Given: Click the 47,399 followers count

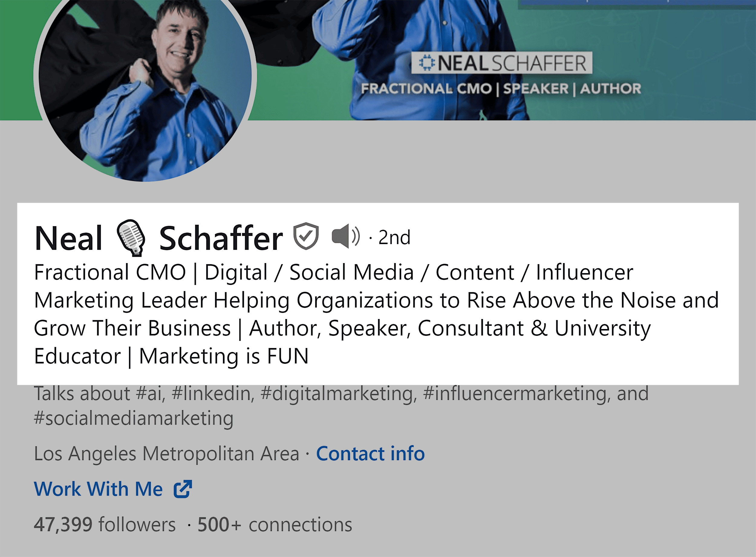Looking at the screenshot, I should coord(105,525).
